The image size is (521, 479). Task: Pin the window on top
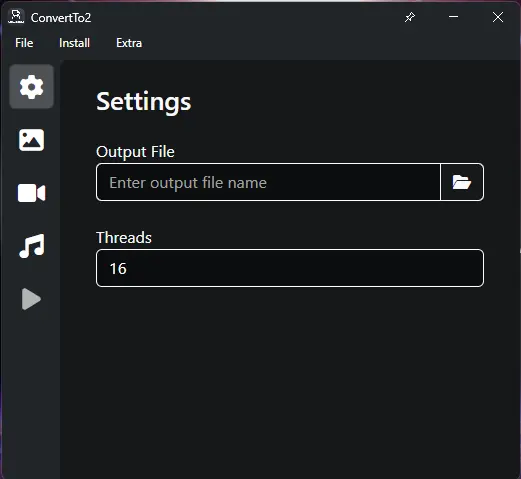(410, 17)
